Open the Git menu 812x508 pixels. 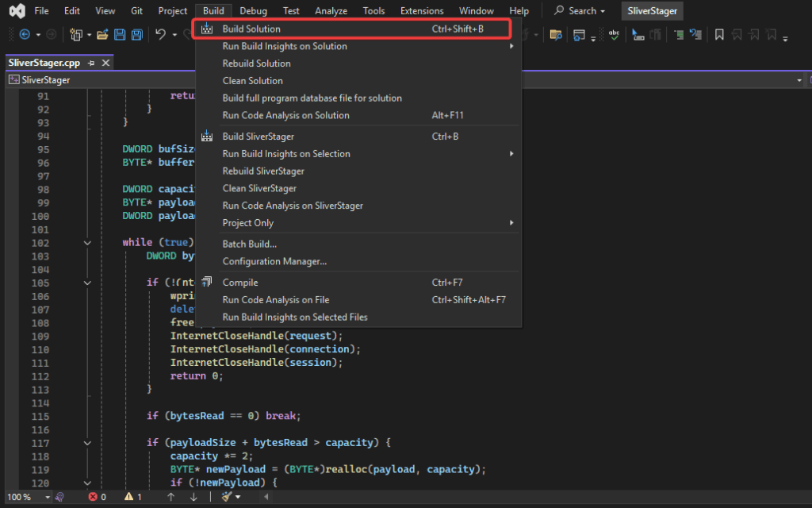point(136,11)
